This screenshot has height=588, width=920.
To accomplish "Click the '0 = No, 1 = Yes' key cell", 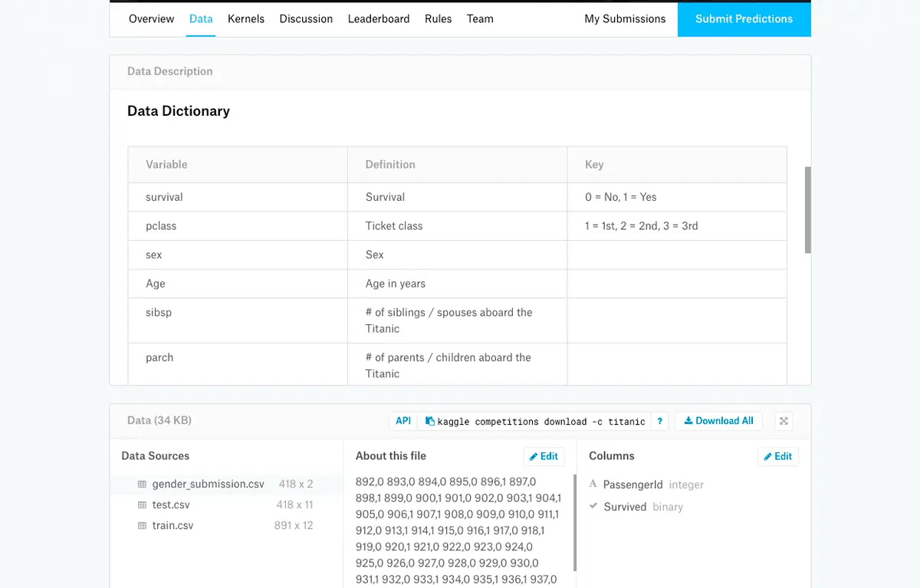I will (x=677, y=197).
